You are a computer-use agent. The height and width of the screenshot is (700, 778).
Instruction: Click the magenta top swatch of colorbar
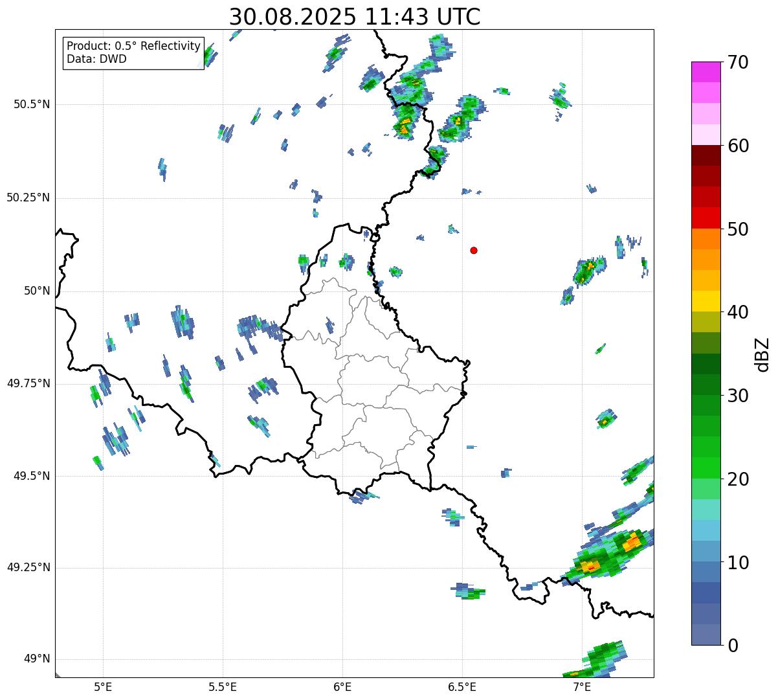point(706,72)
